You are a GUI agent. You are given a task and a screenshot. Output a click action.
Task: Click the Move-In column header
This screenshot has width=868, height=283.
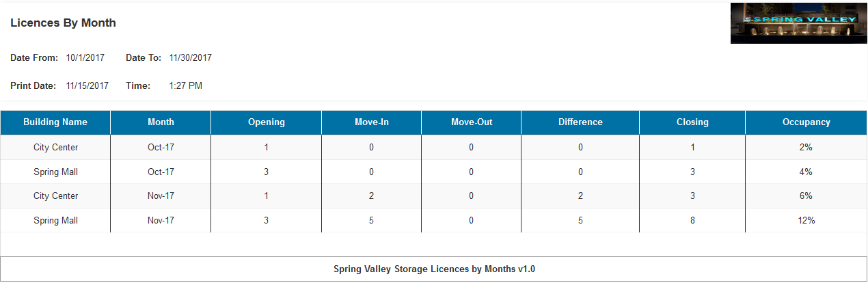click(x=372, y=122)
